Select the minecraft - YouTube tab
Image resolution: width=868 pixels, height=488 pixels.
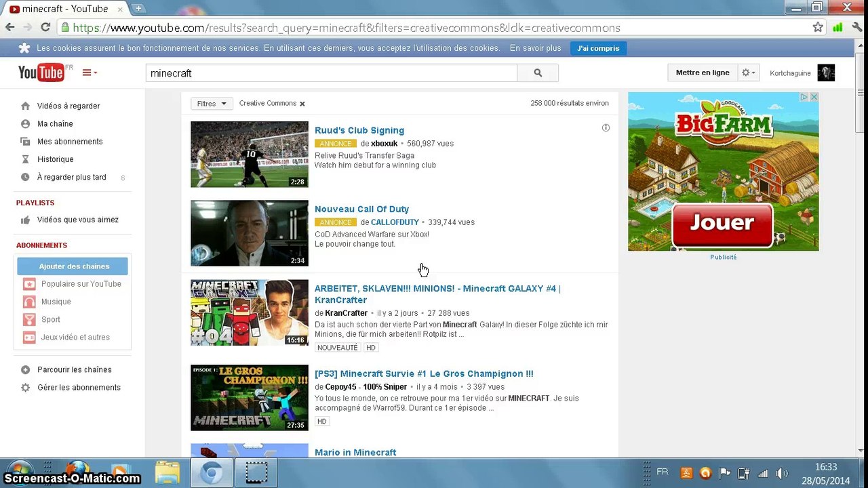[x=66, y=9]
